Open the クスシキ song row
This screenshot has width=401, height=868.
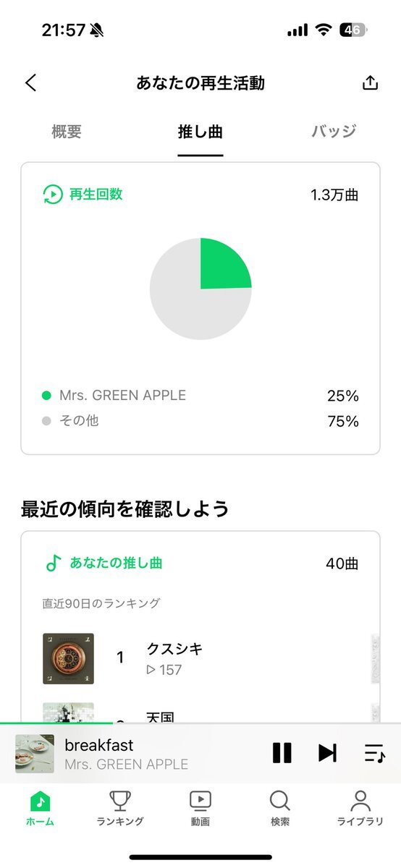tap(200, 658)
